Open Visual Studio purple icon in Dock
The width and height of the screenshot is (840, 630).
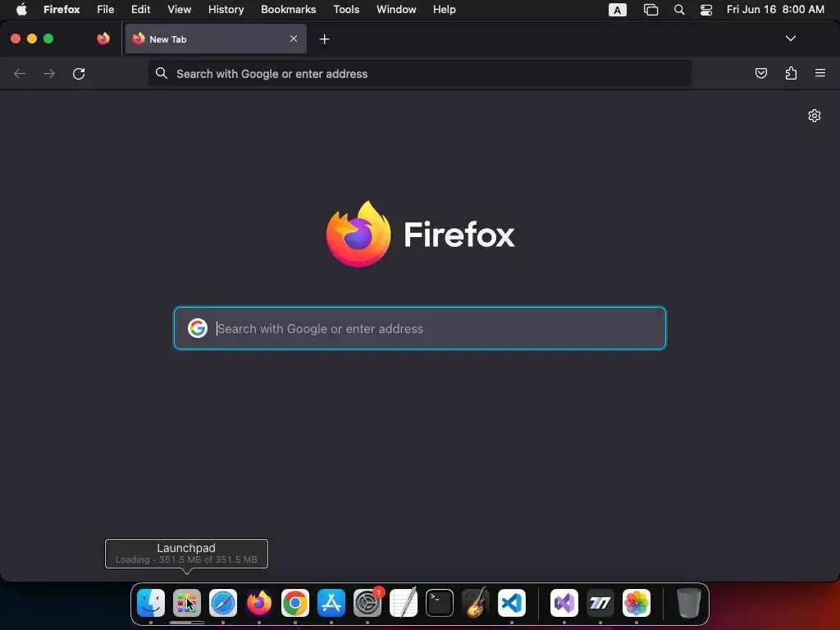point(564,603)
